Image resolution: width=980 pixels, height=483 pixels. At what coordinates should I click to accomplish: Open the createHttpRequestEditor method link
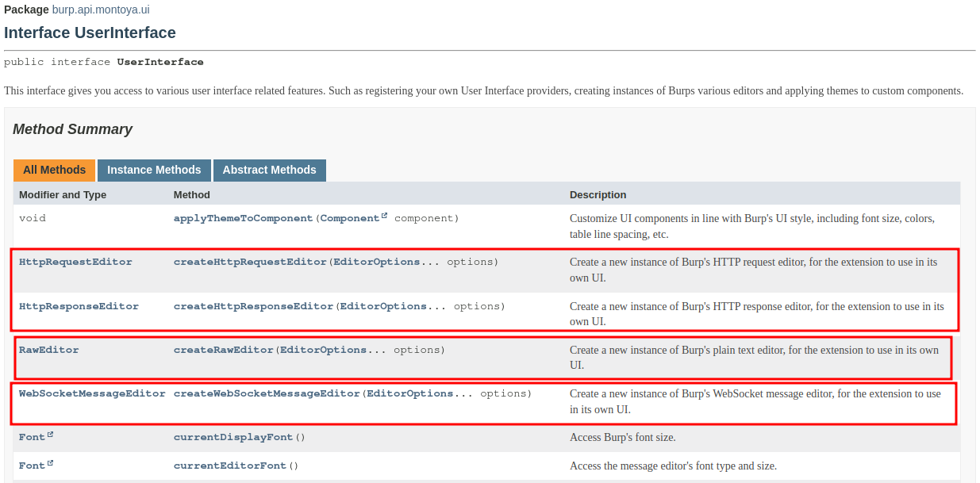tap(250, 262)
